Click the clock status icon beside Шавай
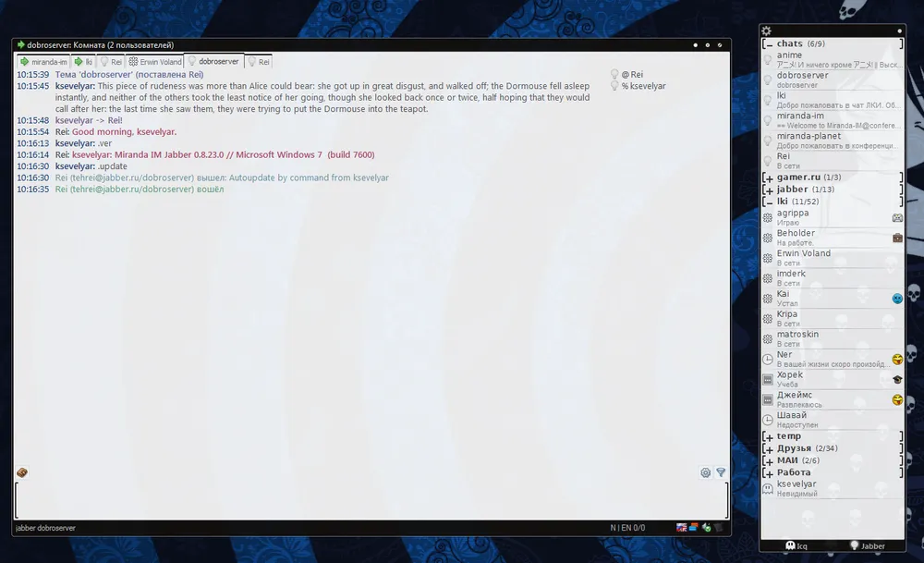The image size is (924, 563). coord(767,420)
